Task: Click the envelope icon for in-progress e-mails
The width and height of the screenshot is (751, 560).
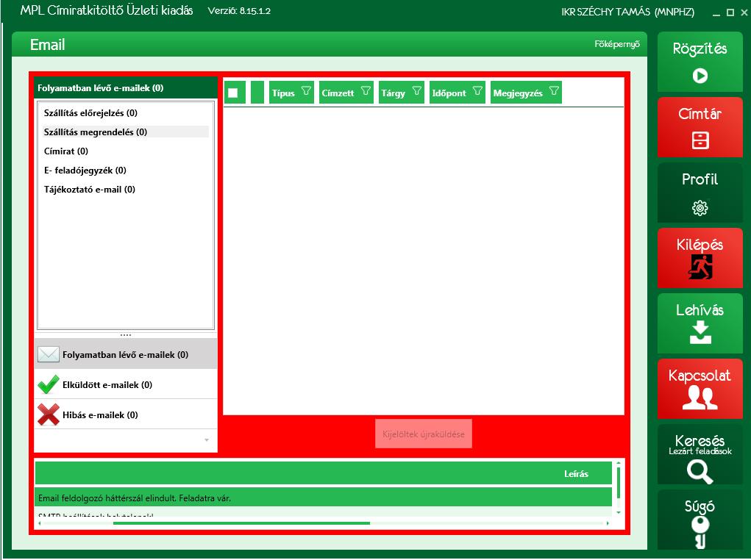Action: click(49, 355)
